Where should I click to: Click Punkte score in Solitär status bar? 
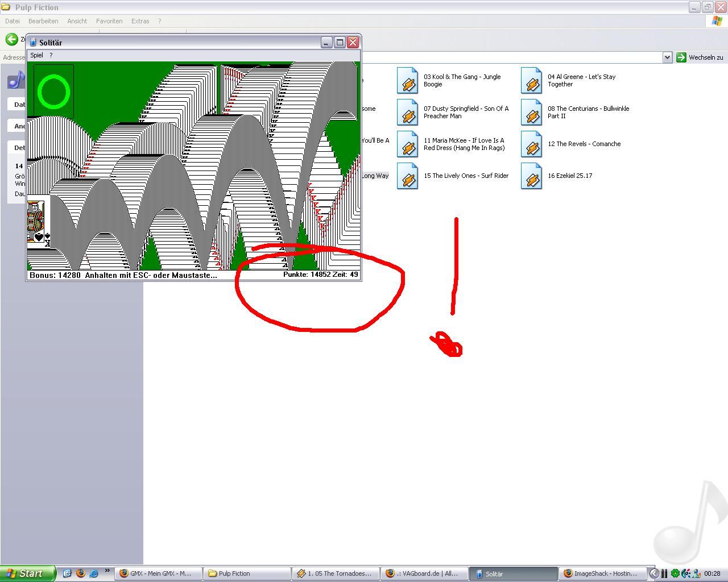pos(307,275)
